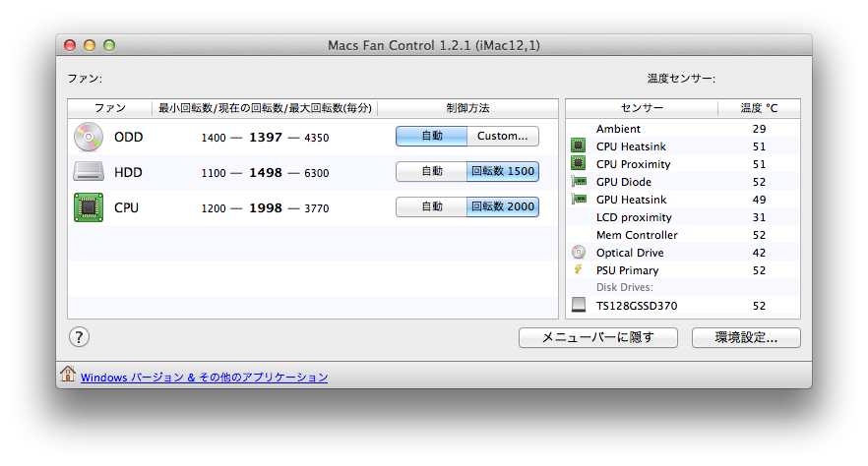Click the CPU Heatsink sensor chip icon

click(x=579, y=146)
